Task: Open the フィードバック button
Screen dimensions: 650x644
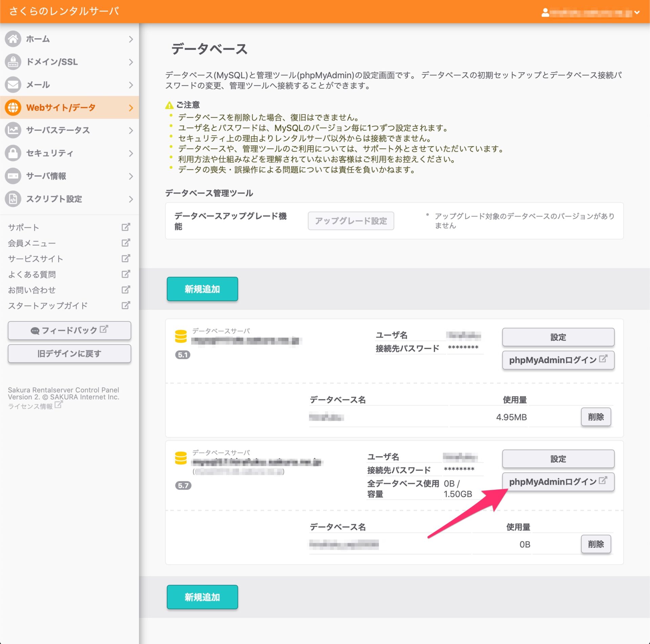Action: pyautogui.click(x=69, y=330)
